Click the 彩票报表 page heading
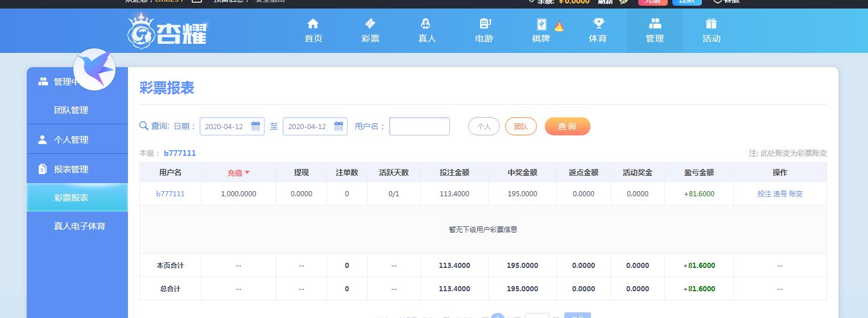Image resolution: width=868 pixels, height=318 pixels. point(167,88)
